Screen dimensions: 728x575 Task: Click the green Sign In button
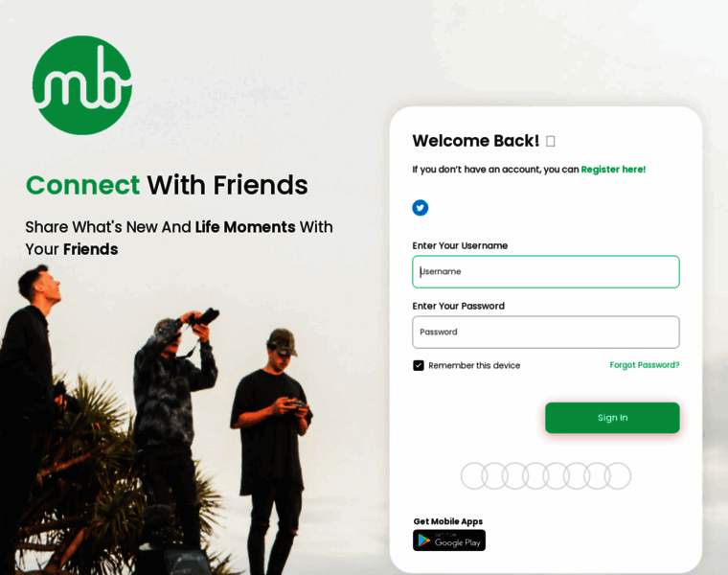[612, 418]
